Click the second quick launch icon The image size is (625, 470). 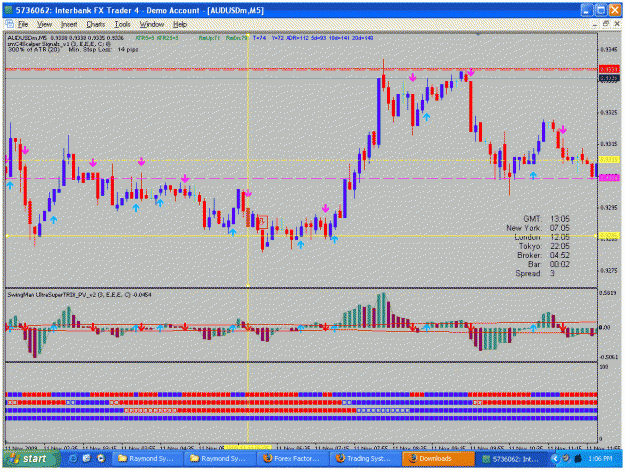(87, 459)
